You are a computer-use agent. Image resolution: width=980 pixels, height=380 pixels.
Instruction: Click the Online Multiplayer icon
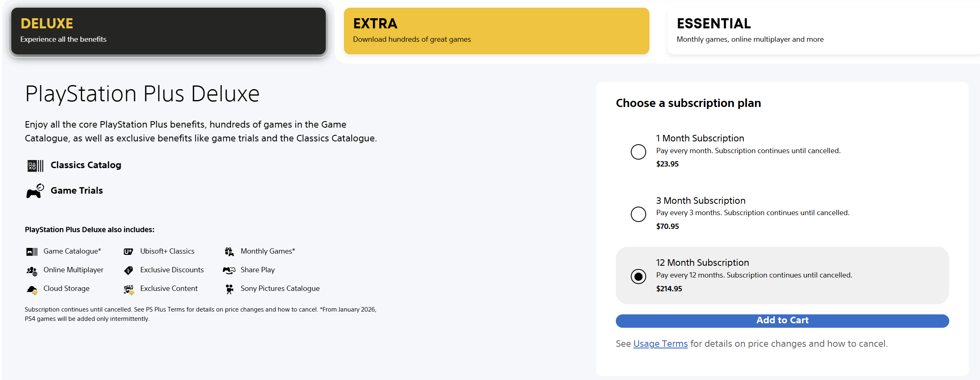[x=32, y=271]
